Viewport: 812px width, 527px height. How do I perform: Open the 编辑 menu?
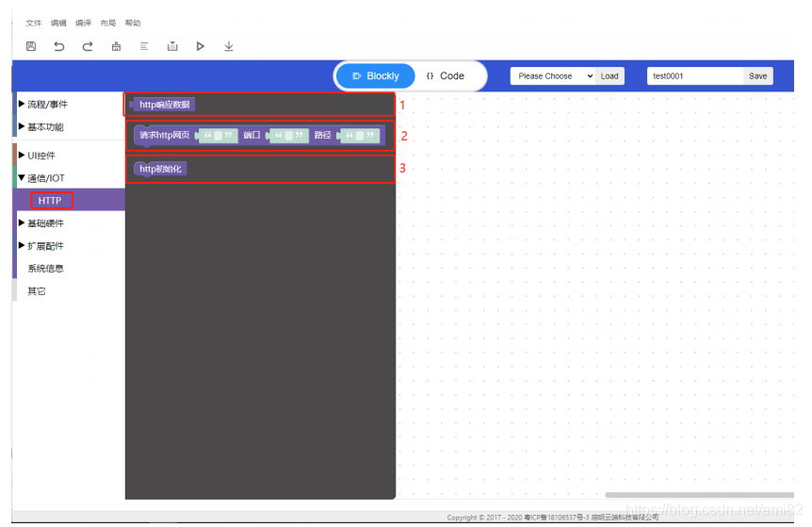(58, 23)
